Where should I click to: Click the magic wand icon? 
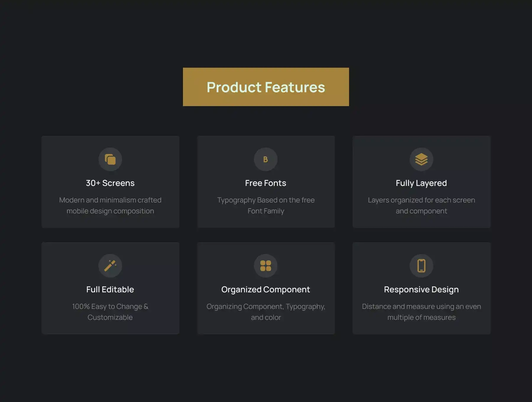[x=110, y=266]
